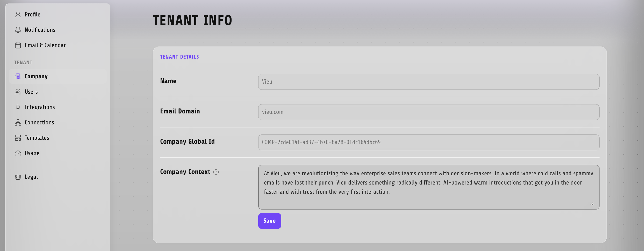Screen dimensions: 644x251
Task: Click the Company Global Id field
Action: tap(428, 142)
